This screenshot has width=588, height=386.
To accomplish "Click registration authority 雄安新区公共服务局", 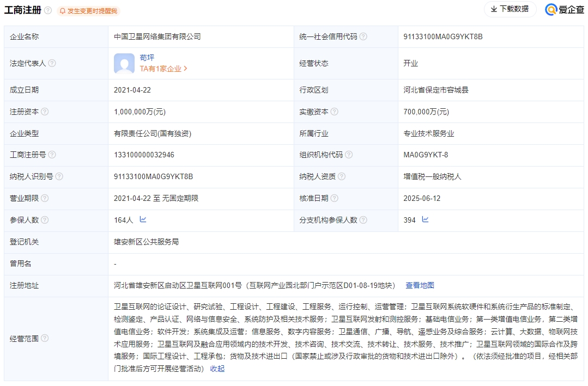I will [146, 242].
